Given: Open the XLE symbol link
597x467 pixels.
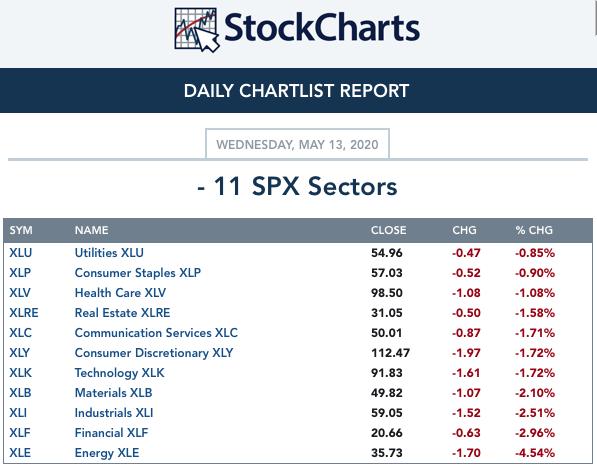Looking at the screenshot, I should 20,453.
